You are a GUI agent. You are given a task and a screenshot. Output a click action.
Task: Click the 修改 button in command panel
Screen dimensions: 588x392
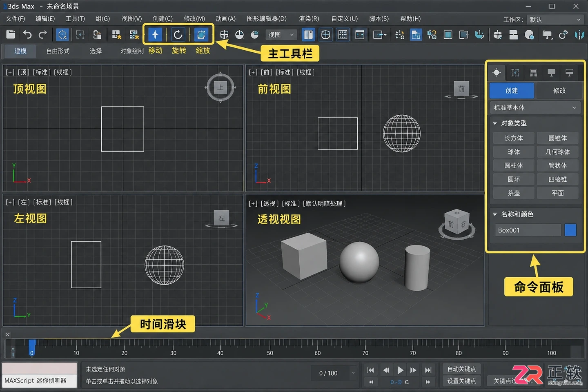559,91
